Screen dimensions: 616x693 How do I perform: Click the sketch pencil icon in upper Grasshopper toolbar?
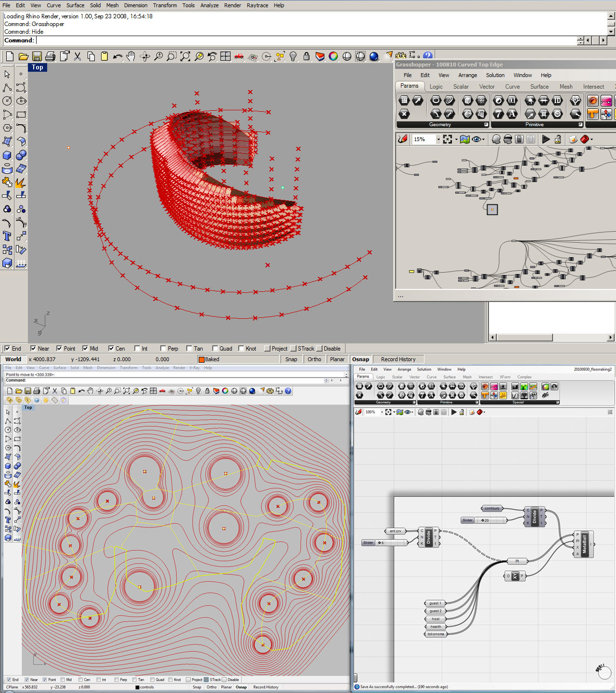tap(403, 139)
